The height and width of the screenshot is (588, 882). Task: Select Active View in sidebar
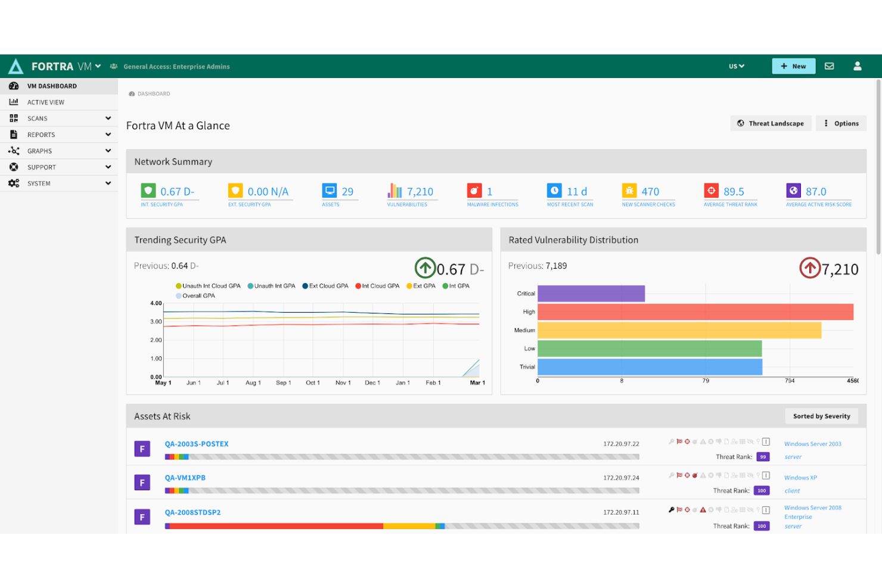click(x=46, y=102)
